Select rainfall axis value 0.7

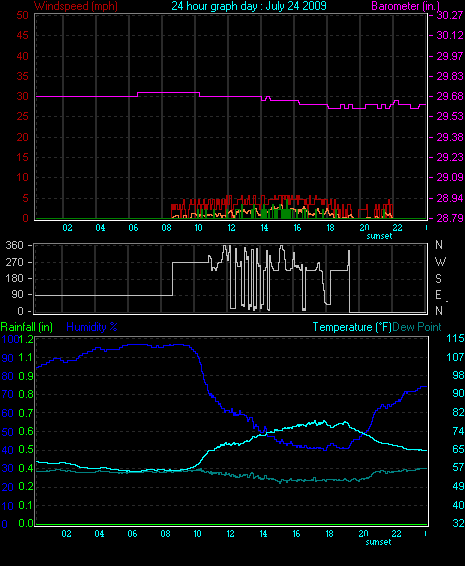[x=26, y=413]
